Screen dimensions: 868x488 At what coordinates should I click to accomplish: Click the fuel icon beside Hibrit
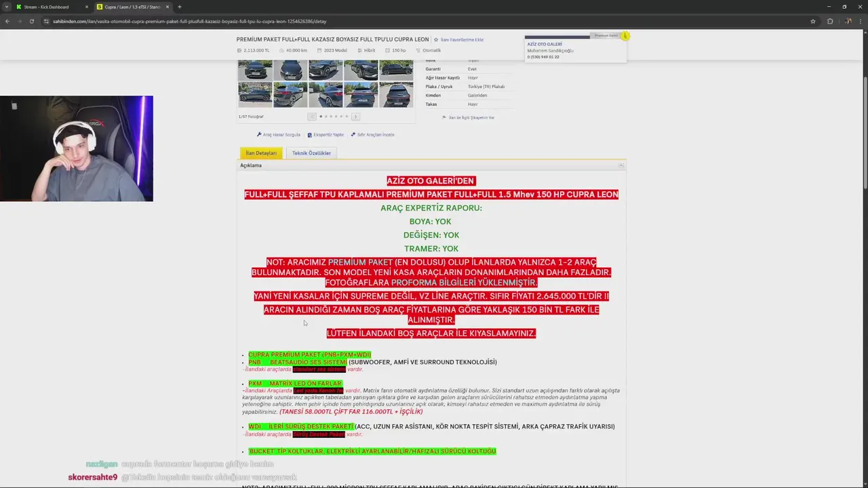[360, 50]
